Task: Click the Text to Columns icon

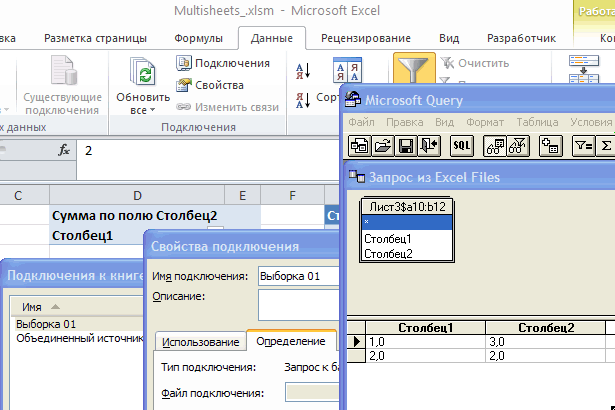Action: click(x=584, y=69)
